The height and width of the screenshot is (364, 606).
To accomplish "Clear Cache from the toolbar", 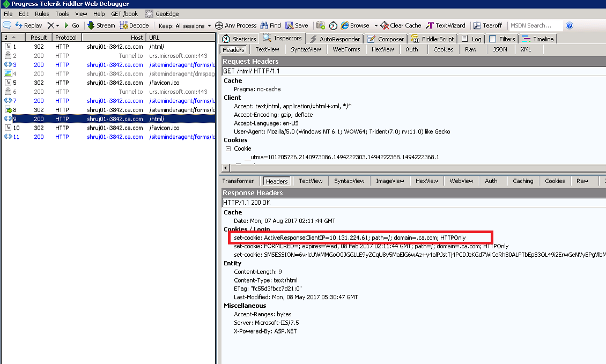I will click(401, 26).
